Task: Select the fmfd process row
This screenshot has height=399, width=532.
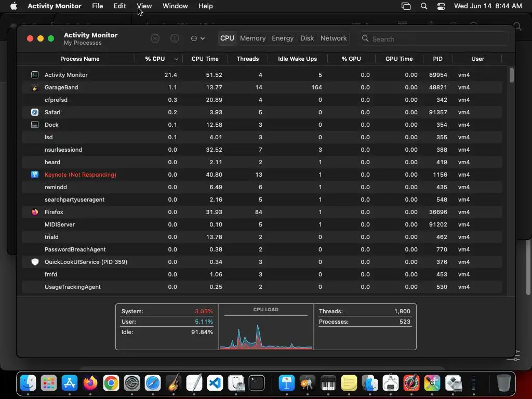Action: pos(262,274)
